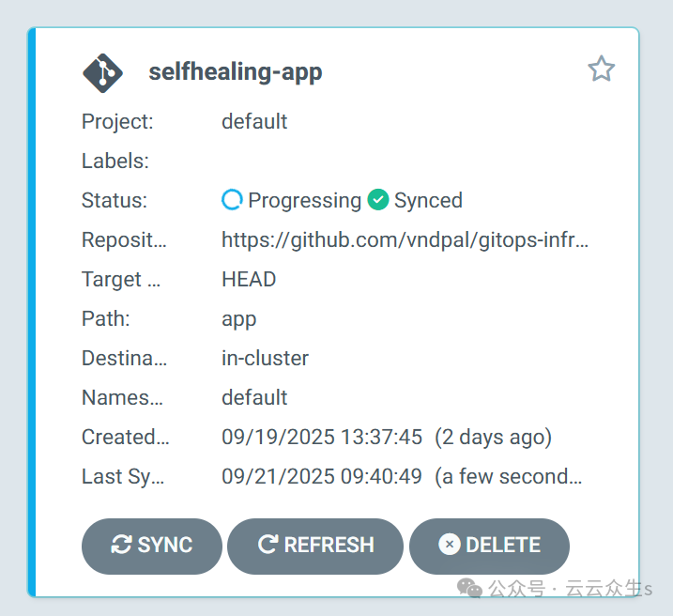Select the HEAD target revision value
673x616 pixels.
249,279
